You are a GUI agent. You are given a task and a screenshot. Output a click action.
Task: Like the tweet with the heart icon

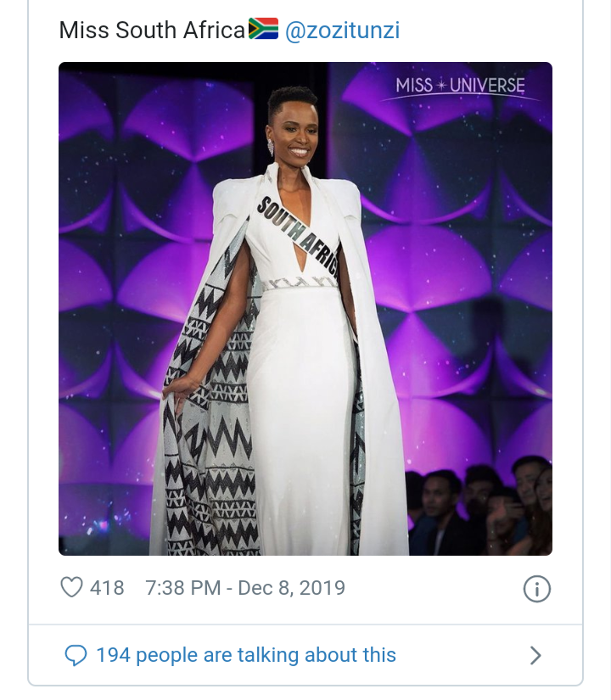coord(72,587)
